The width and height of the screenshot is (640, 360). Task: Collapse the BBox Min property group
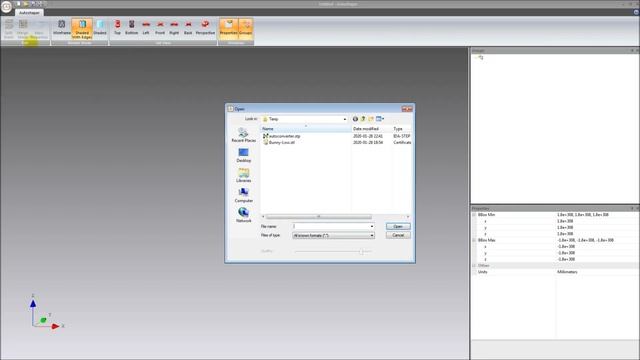[474, 215]
